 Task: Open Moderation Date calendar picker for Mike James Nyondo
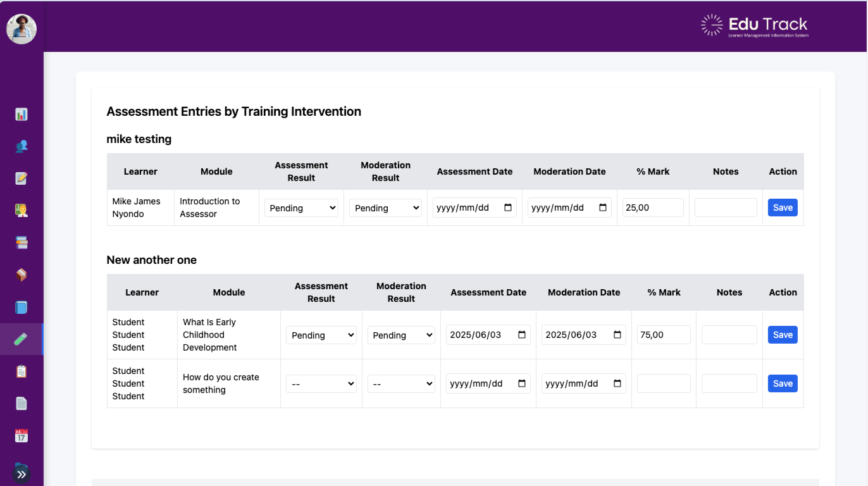[x=602, y=208]
